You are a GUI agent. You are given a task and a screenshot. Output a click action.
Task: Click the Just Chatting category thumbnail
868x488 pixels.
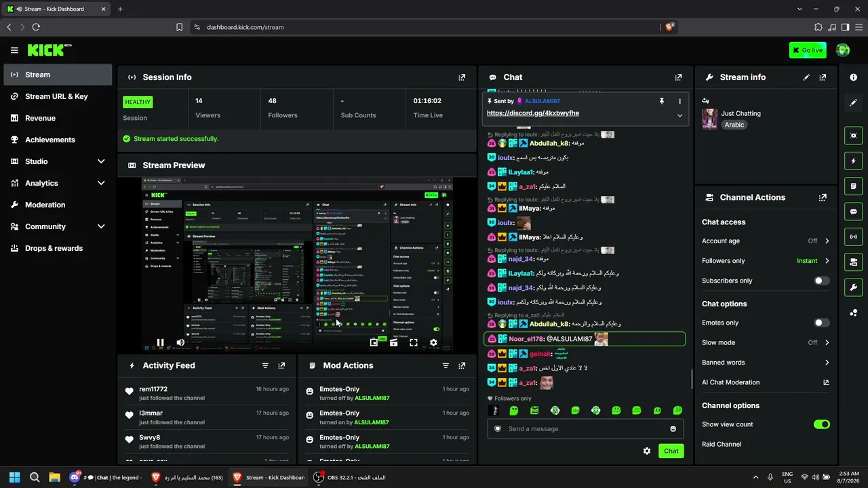pyautogui.click(x=710, y=119)
